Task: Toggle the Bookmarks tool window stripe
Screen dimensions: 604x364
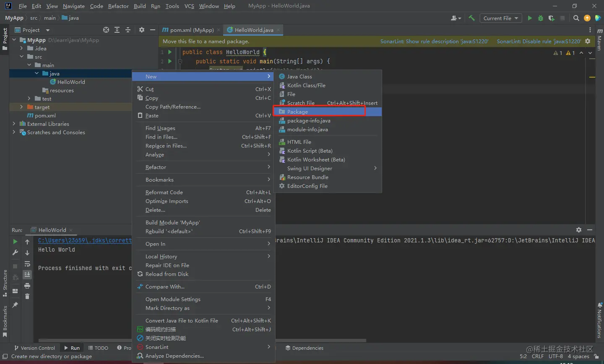Action: coord(5,322)
